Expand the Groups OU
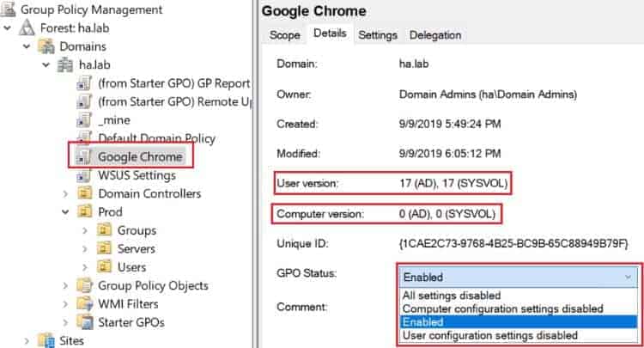The width and height of the screenshot is (644, 348). [x=85, y=230]
